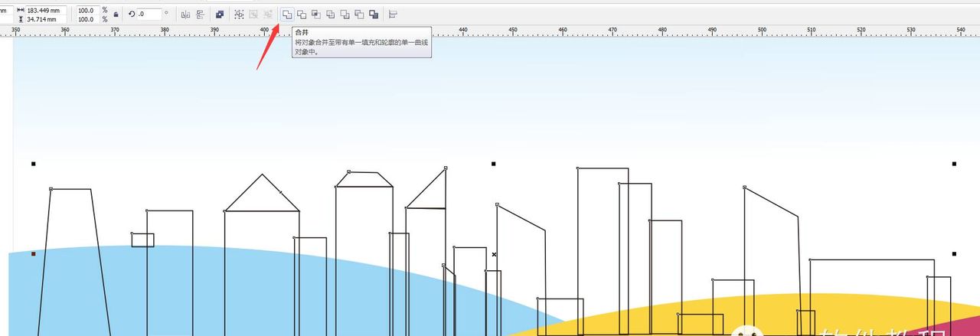Click the rotation angle input field
Screen dimensions: 980x336
(x=149, y=14)
